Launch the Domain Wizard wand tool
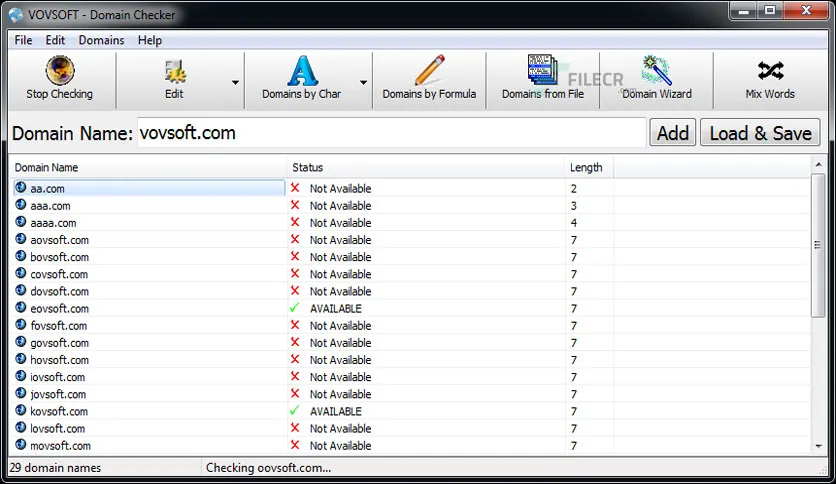This screenshot has height=484, width=836. coord(657,79)
